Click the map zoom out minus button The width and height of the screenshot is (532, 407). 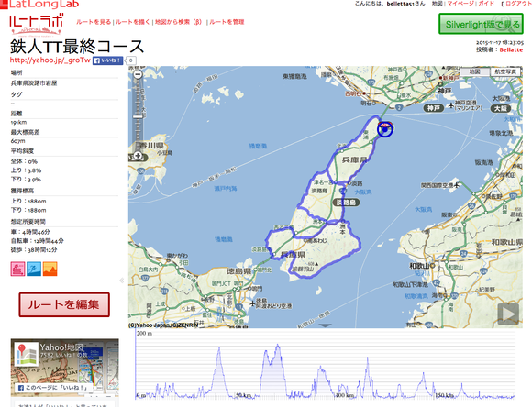click(x=138, y=74)
